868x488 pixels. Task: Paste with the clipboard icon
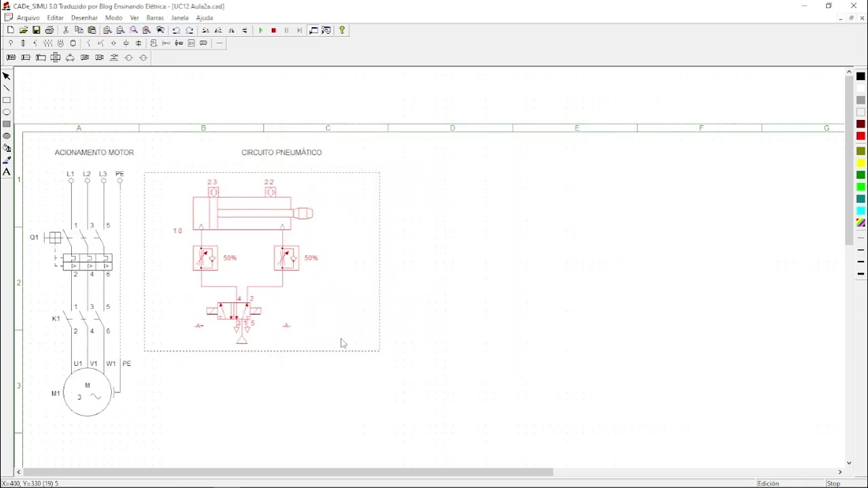click(92, 30)
